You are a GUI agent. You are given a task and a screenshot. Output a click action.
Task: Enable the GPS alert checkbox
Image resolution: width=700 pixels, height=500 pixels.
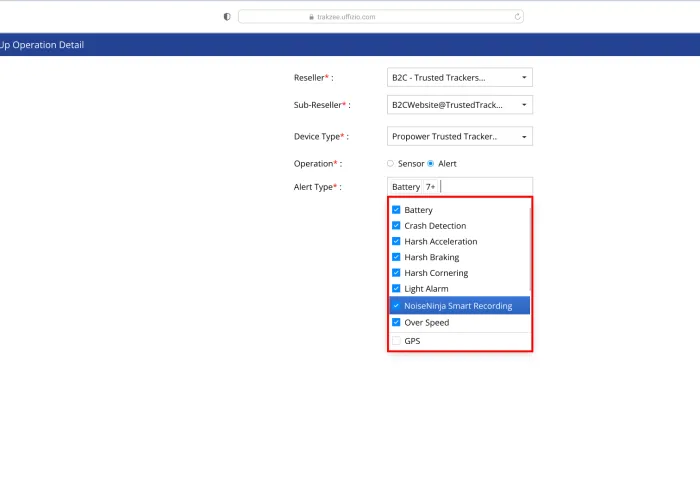[396, 341]
